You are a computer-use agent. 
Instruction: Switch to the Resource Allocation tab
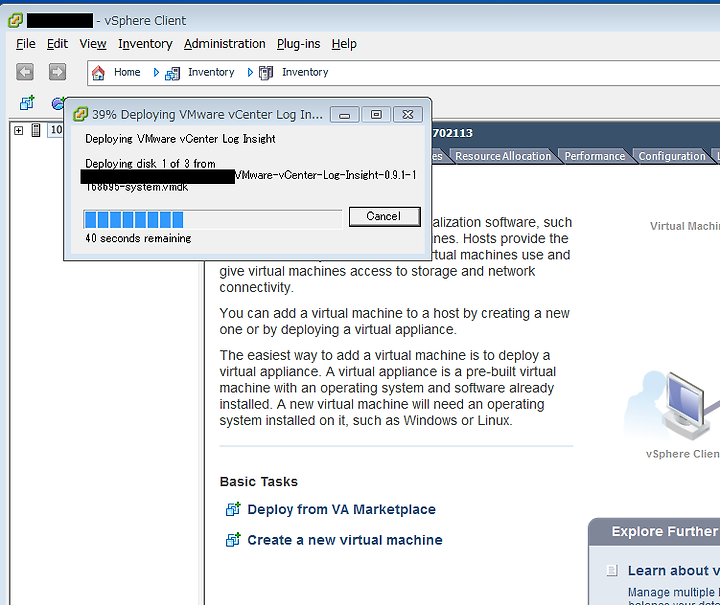503,156
